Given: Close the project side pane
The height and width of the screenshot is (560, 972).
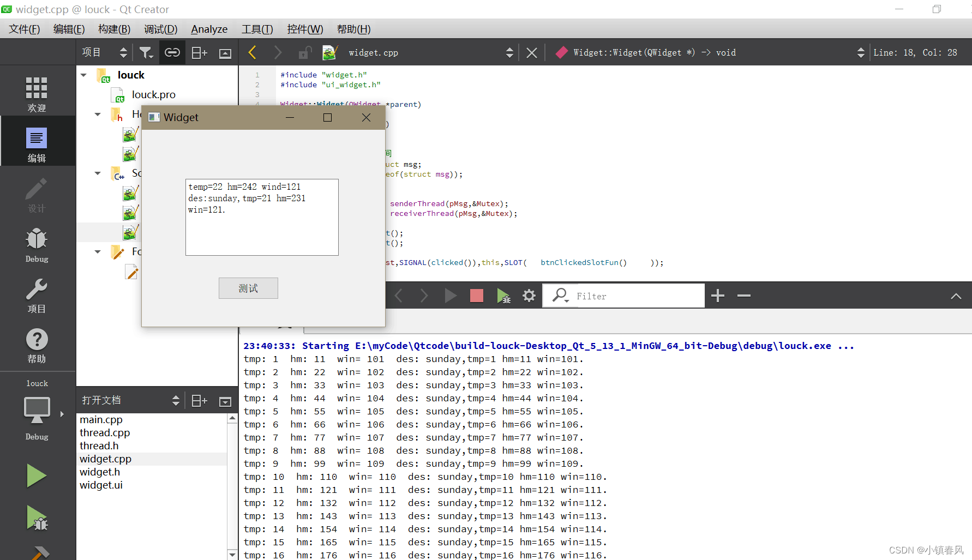Looking at the screenshot, I should click(x=225, y=53).
